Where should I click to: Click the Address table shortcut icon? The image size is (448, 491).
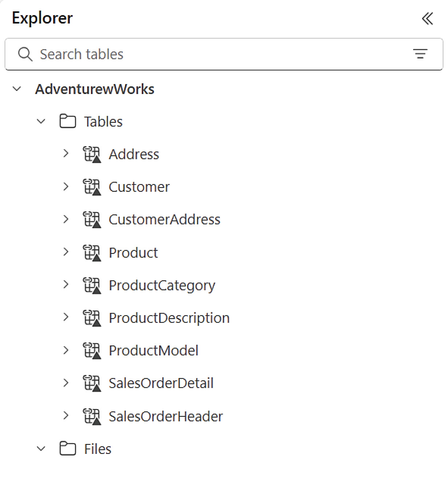coord(92,154)
